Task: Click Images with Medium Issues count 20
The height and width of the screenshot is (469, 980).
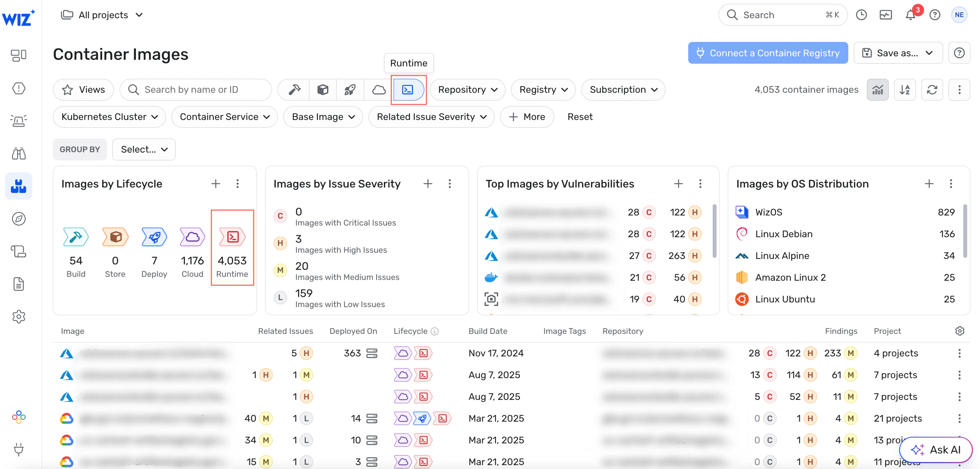Action: click(x=302, y=266)
